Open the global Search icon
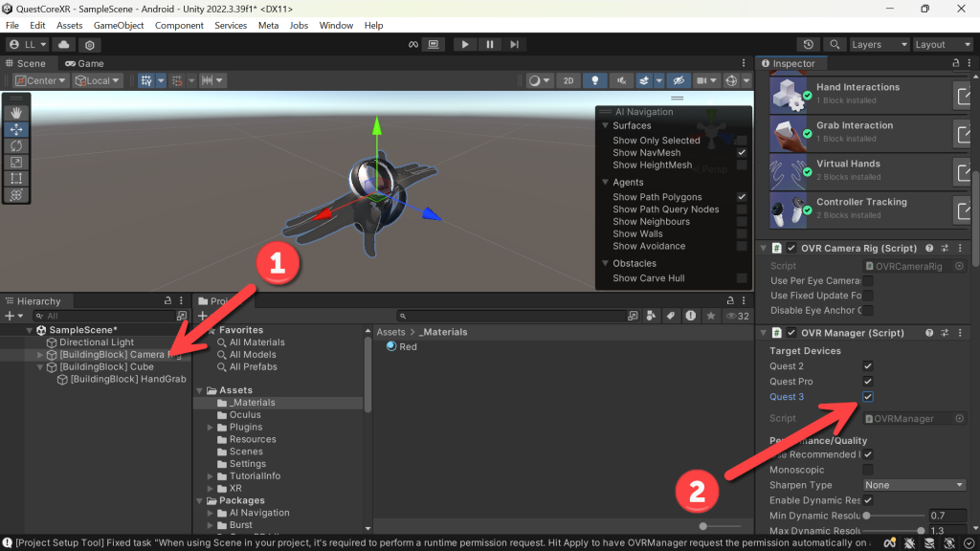 point(835,44)
